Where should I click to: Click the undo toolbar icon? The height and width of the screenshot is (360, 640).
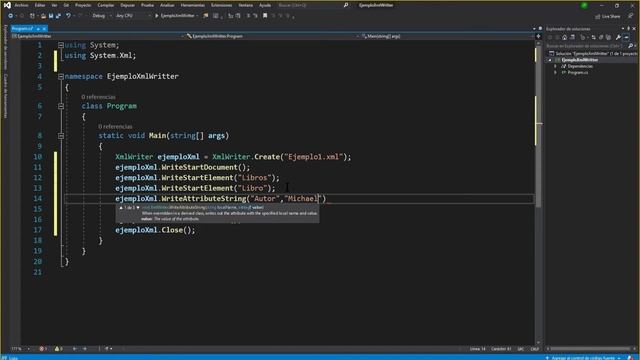coord(68,16)
